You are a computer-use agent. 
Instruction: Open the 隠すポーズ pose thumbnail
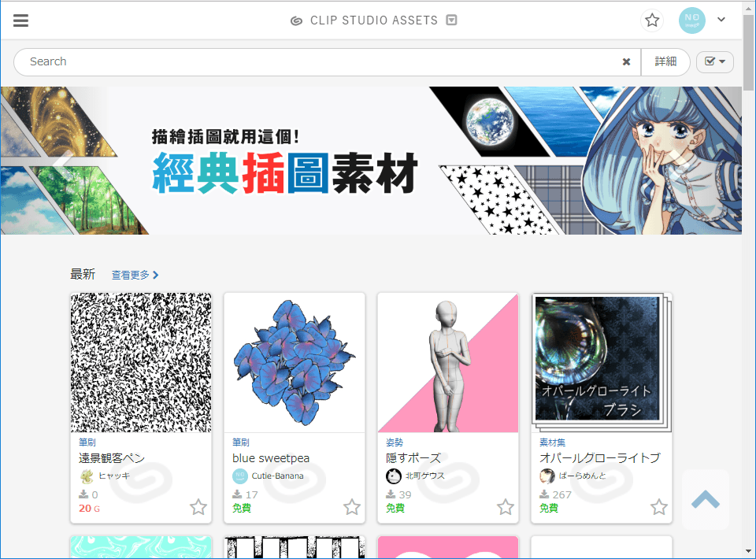[x=448, y=362]
